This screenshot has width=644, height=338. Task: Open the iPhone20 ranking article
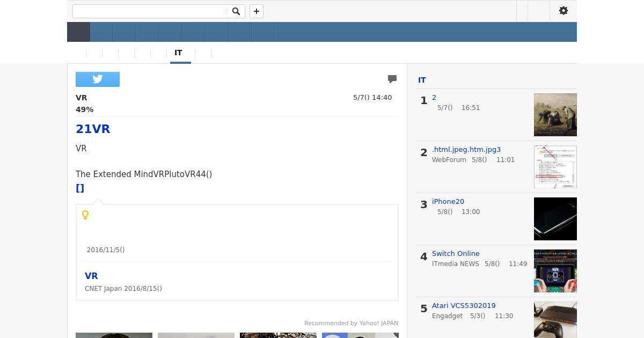pos(448,202)
